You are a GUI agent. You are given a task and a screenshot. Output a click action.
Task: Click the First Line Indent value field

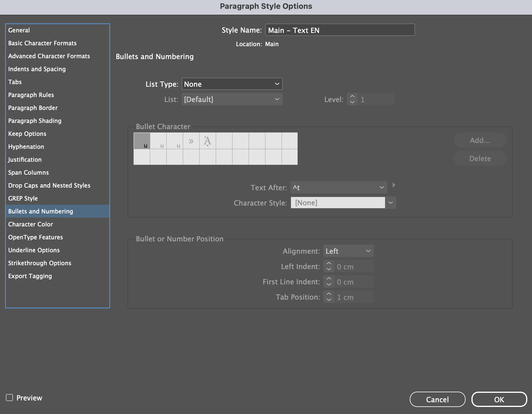coord(354,282)
